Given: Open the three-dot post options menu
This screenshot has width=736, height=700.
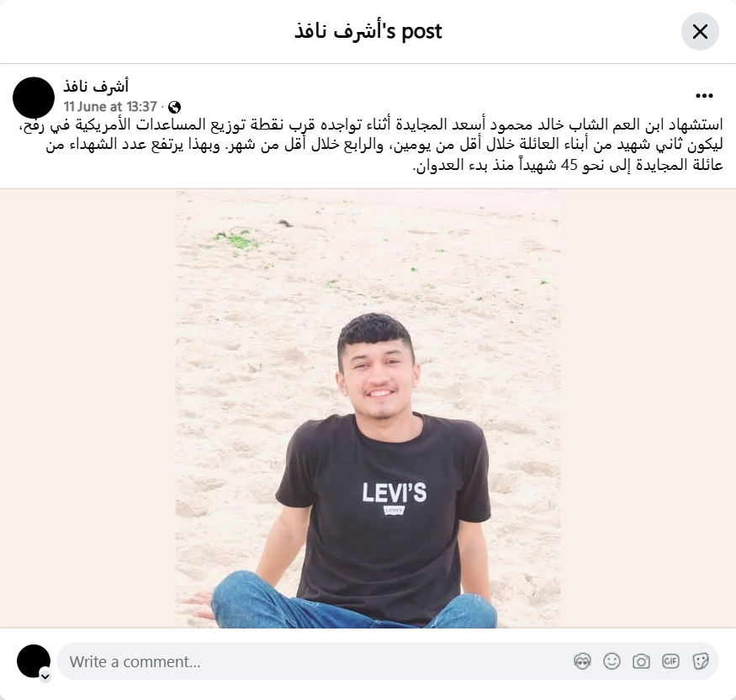Looking at the screenshot, I should 704,96.
